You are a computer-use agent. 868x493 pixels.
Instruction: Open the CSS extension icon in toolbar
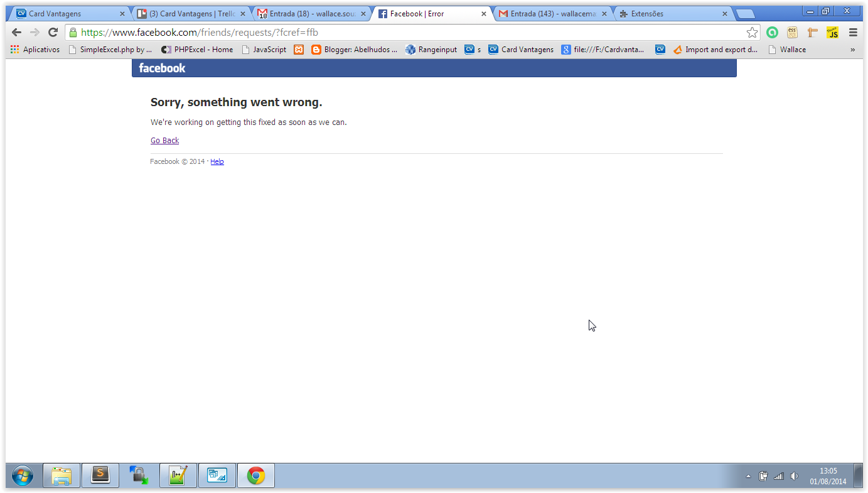pyautogui.click(x=792, y=33)
